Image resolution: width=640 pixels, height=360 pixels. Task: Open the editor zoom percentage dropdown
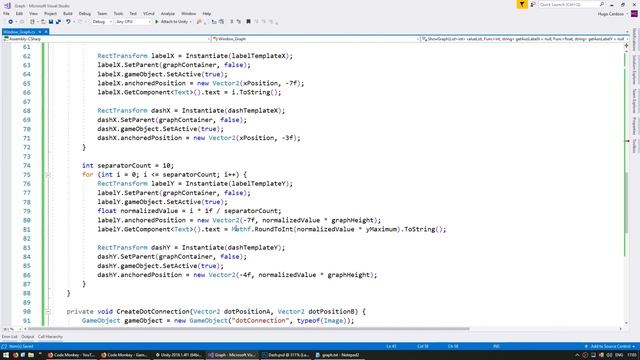click(x=11, y=329)
